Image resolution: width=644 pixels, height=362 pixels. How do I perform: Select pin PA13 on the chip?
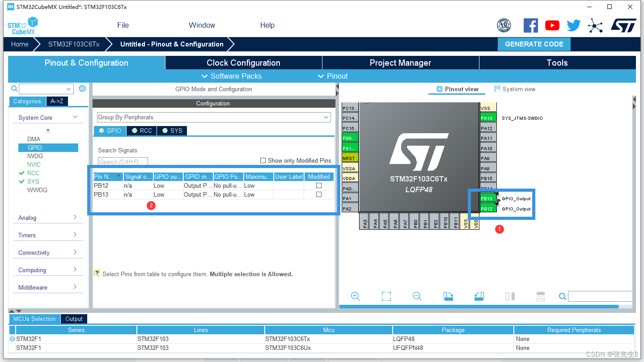point(488,118)
